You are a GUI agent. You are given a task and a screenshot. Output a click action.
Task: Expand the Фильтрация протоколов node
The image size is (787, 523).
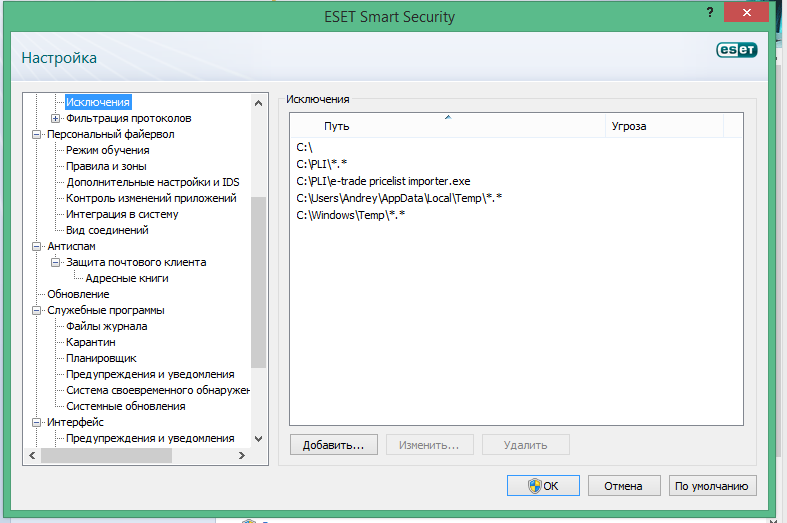55,118
